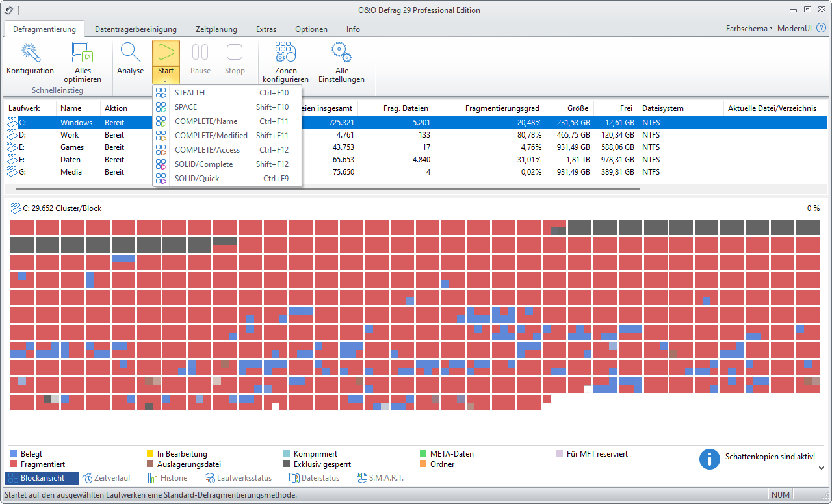Screen dimensions: 832x504
Task: Sort by the Dateisystem column header
Action: pyautogui.click(x=680, y=108)
